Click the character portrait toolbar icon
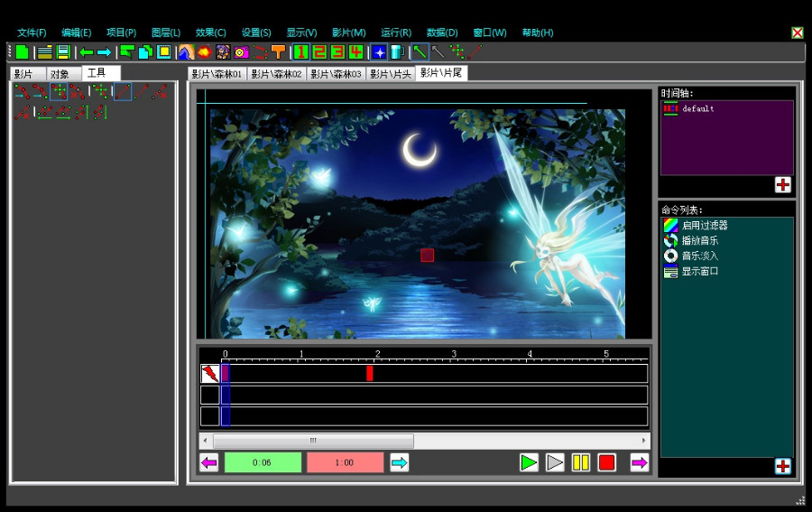The height and width of the screenshot is (512, 812). pyautogui.click(x=223, y=52)
